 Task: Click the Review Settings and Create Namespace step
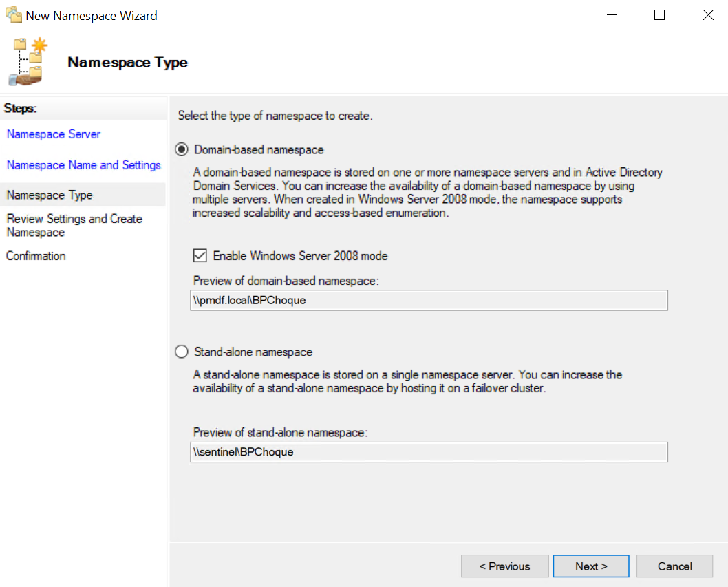click(x=74, y=226)
